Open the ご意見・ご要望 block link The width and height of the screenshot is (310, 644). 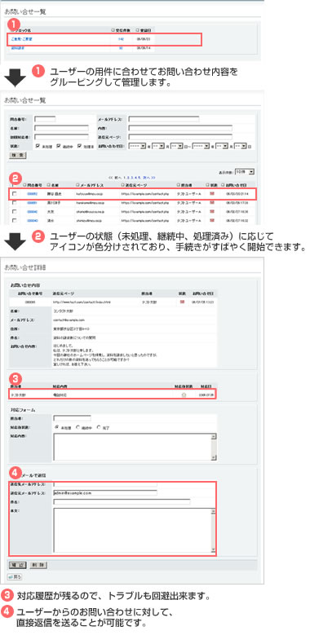coord(22,39)
